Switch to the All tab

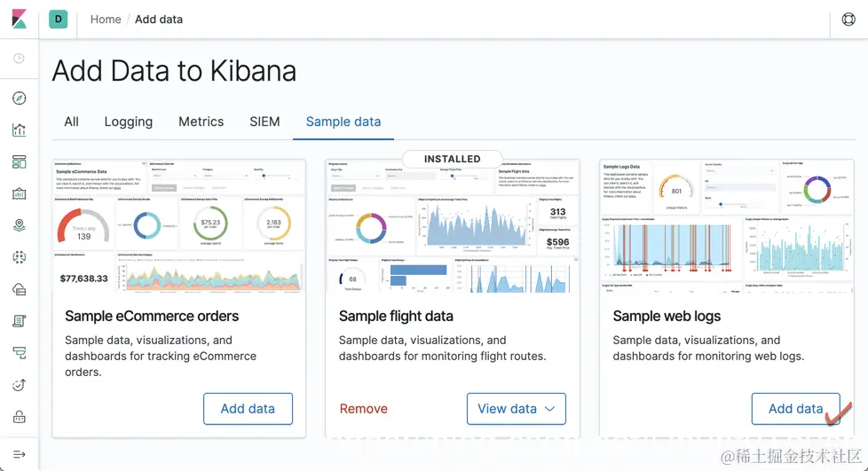(x=71, y=122)
